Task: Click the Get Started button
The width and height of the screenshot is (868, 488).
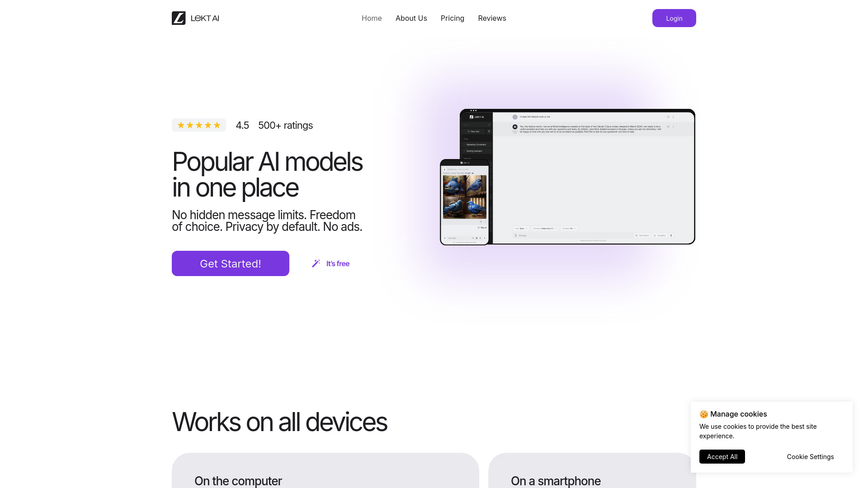Action: [x=230, y=263]
